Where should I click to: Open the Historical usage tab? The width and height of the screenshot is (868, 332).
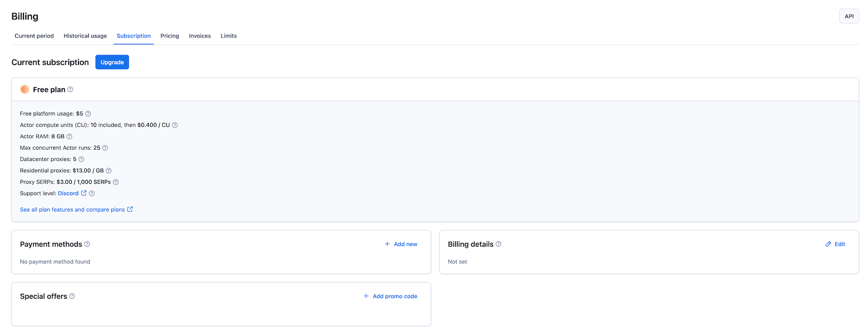(x=85, y=36)
